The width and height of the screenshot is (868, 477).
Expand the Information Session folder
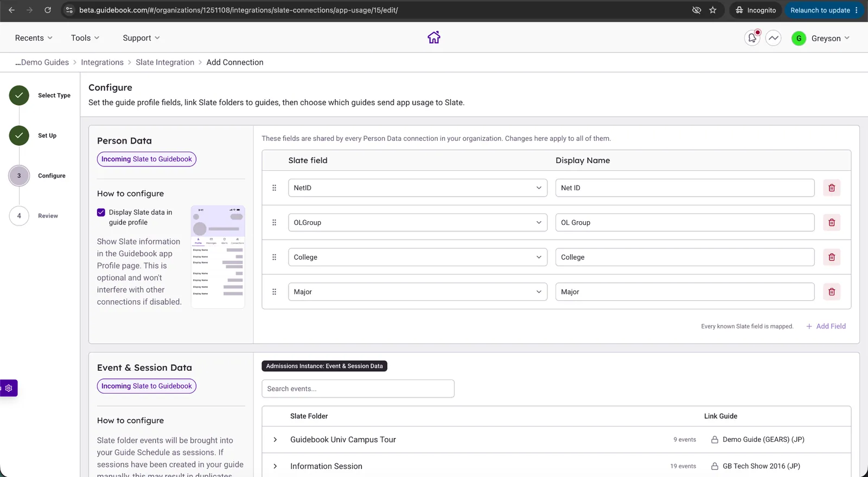[275, 466]
